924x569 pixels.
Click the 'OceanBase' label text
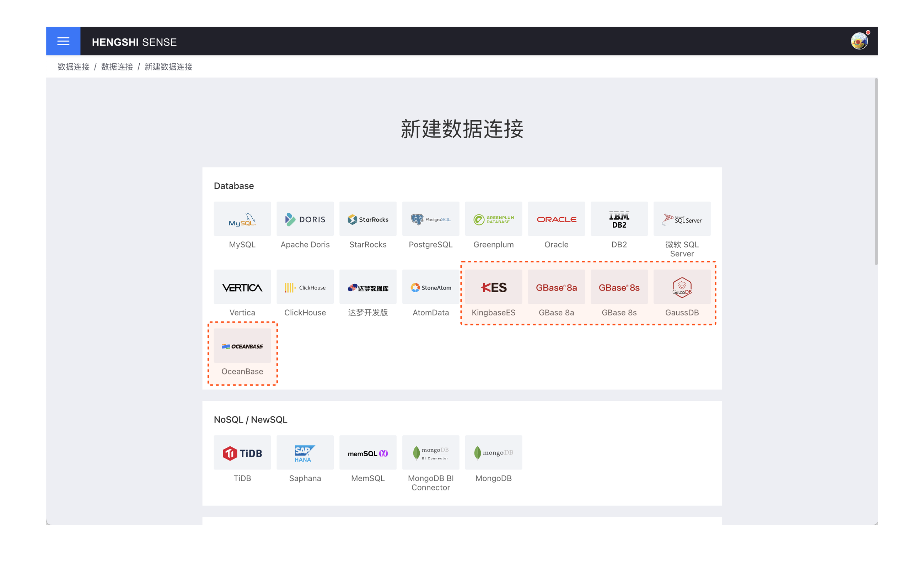point(242,371)
